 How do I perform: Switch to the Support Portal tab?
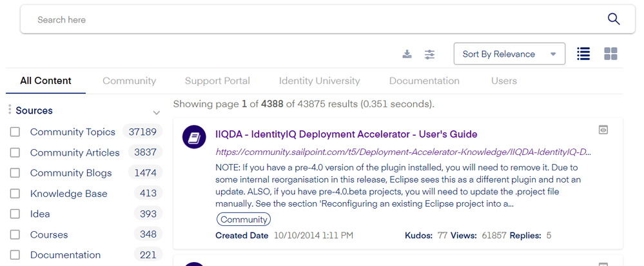(x=217, y=81)
